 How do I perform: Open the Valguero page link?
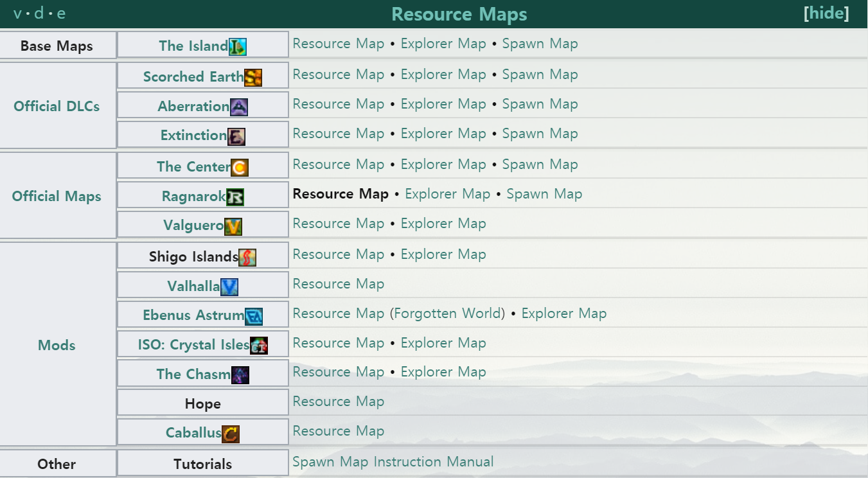pos(193,226)
